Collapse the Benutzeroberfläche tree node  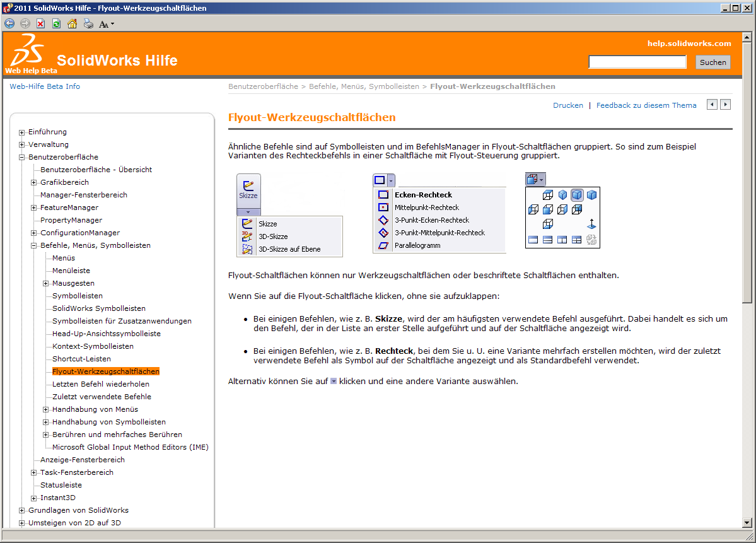[x=21, y=157]
